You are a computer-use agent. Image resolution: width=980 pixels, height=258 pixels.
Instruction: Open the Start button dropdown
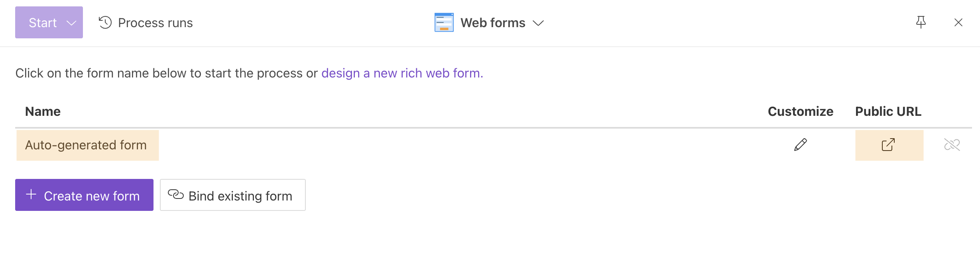click(71, 23)
